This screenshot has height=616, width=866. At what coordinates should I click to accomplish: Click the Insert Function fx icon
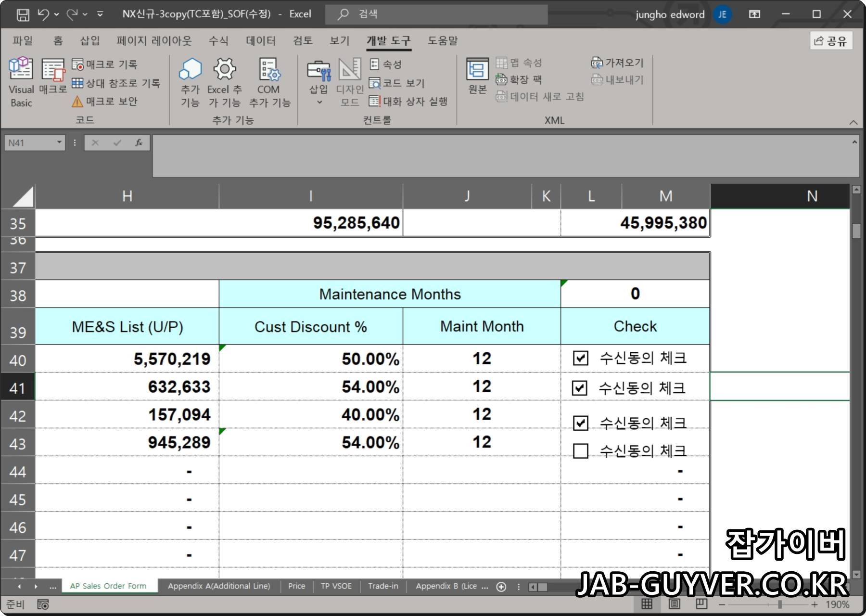139,142
